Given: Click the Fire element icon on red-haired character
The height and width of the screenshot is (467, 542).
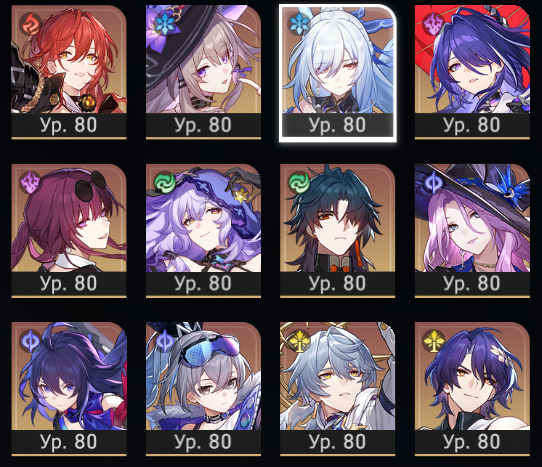Looking at the screenshot, I should tap(29, 24).
